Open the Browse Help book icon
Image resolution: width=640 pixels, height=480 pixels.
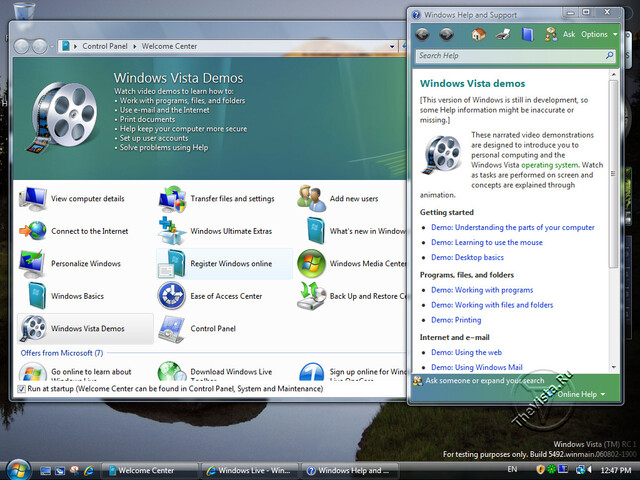coord(527,34)
